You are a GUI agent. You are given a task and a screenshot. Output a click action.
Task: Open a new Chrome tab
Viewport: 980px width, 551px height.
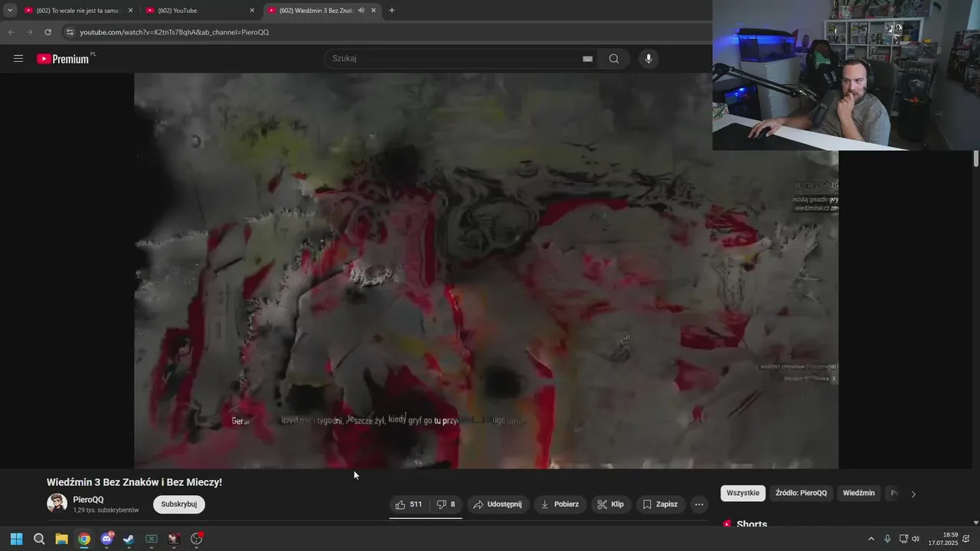[392, 11]
